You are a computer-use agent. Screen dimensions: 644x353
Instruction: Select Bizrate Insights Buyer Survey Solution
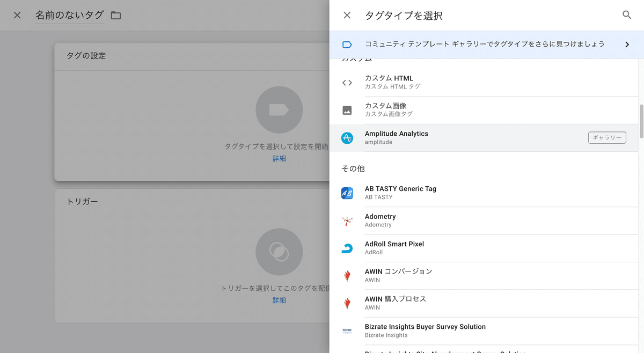[484, 331]
